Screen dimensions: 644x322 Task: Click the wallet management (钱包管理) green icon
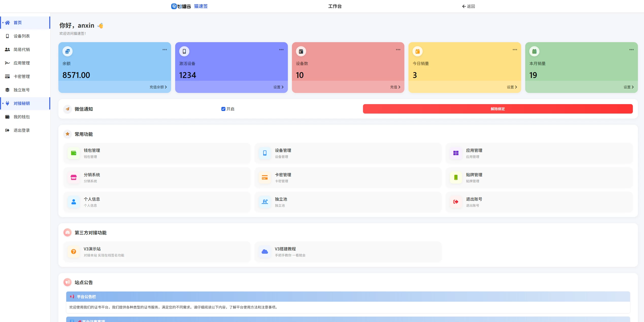point(74,153)
